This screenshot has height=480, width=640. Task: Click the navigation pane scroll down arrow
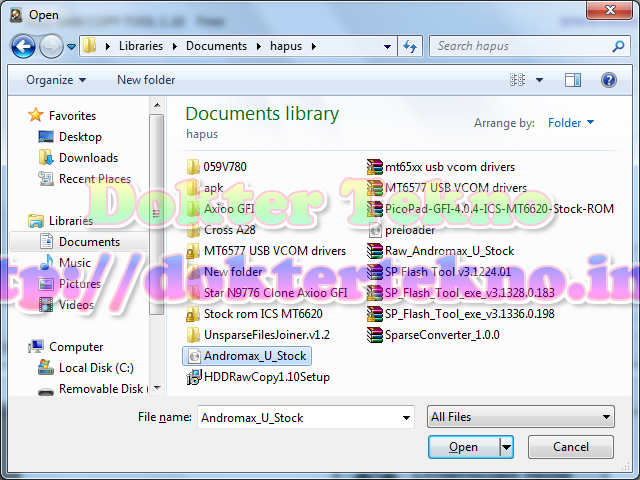pos(157,388)
